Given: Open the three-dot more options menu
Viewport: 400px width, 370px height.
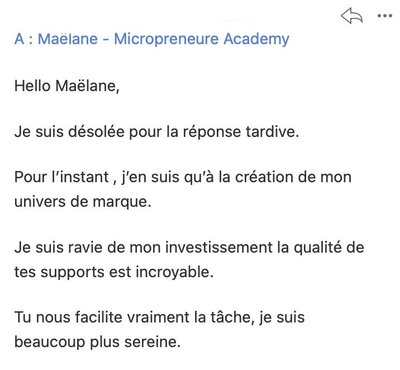Looking at the screenshot, I should [x=384, y=15].
